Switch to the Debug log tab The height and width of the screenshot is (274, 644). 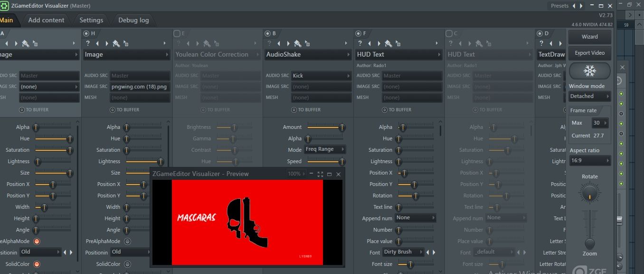133,20
